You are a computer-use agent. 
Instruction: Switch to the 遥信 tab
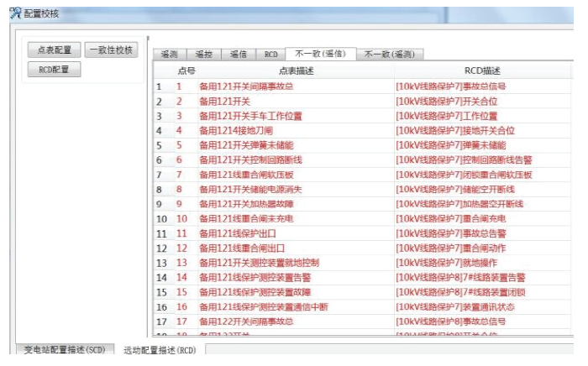pos(239,55)
